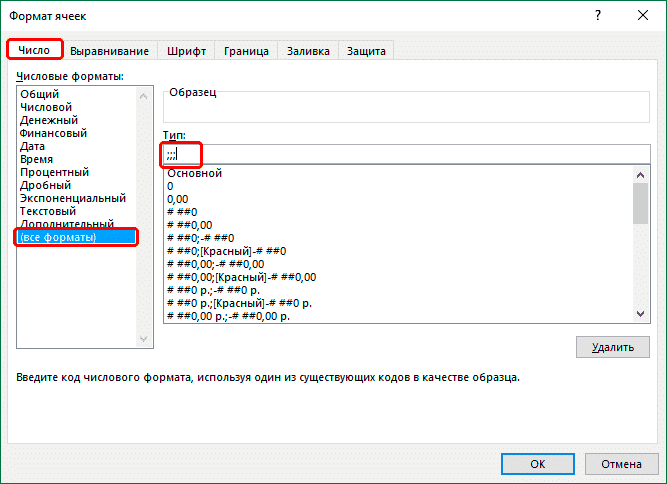Viewport: 667px width, 484px height.
Task: Pick the 0,00 format code
Action: point(179,199)
